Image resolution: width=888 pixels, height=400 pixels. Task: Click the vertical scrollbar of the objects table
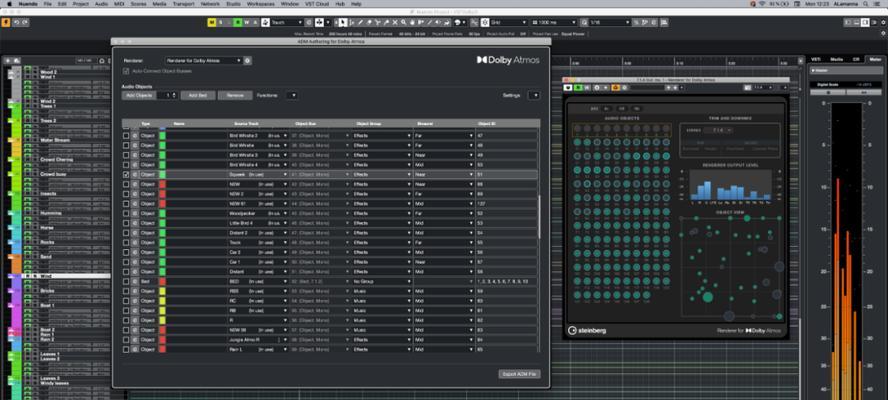(539, 218)
